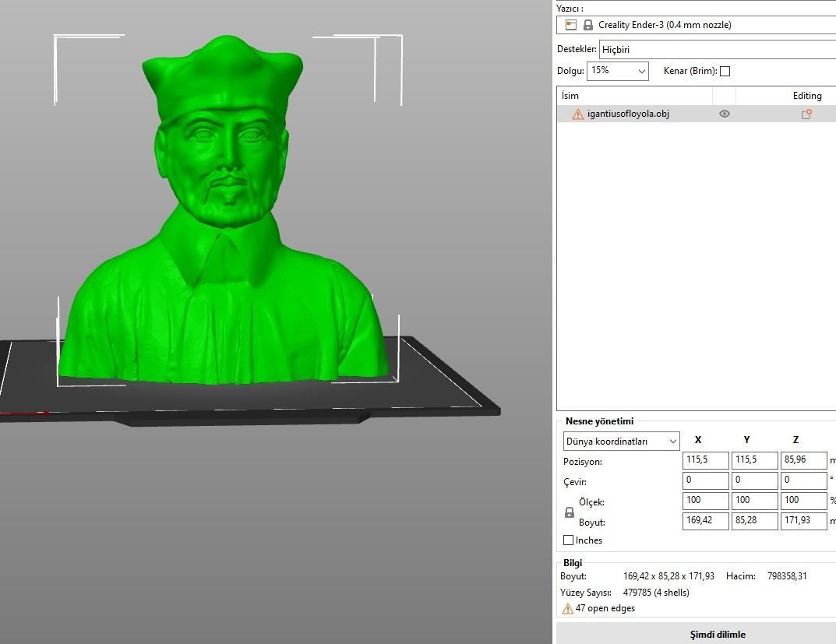836x644 pixels.
Task: Toggle the scale proportion lock icon
Action: [569, 512]
